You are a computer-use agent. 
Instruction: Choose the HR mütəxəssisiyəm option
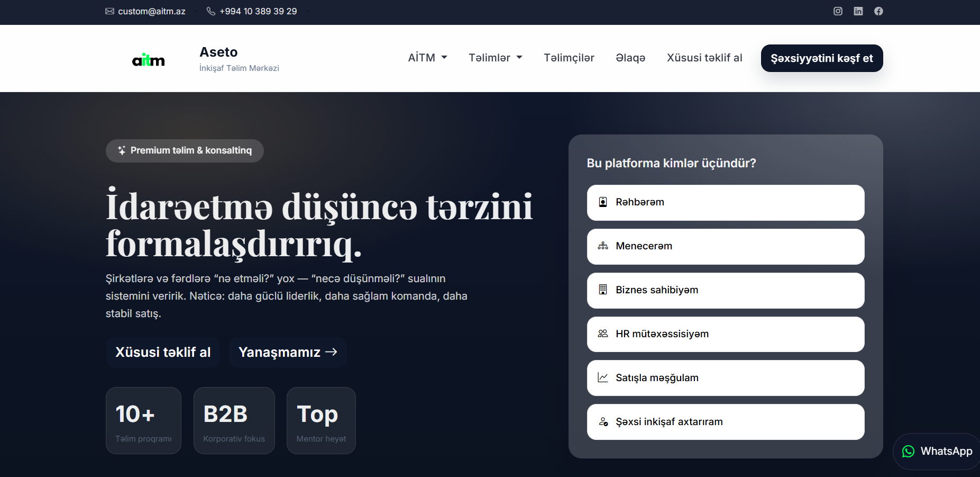[x=725, y=334]
